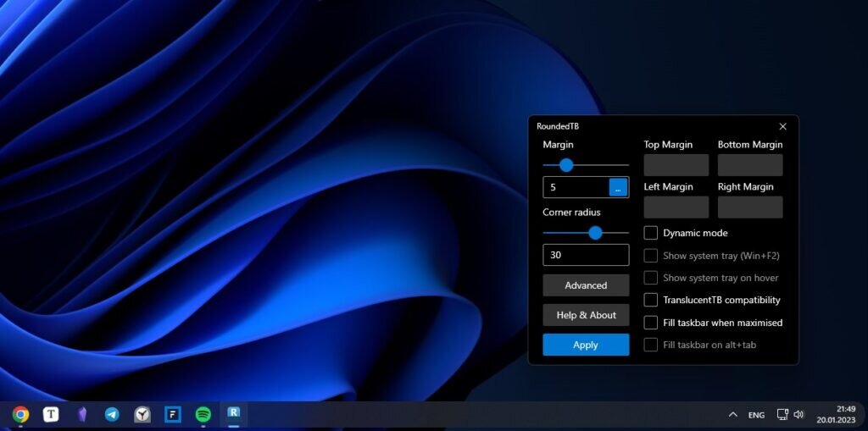Launch the white T app icon in taskbar
This screenshot has height=431, width=868.
(51, 414)
